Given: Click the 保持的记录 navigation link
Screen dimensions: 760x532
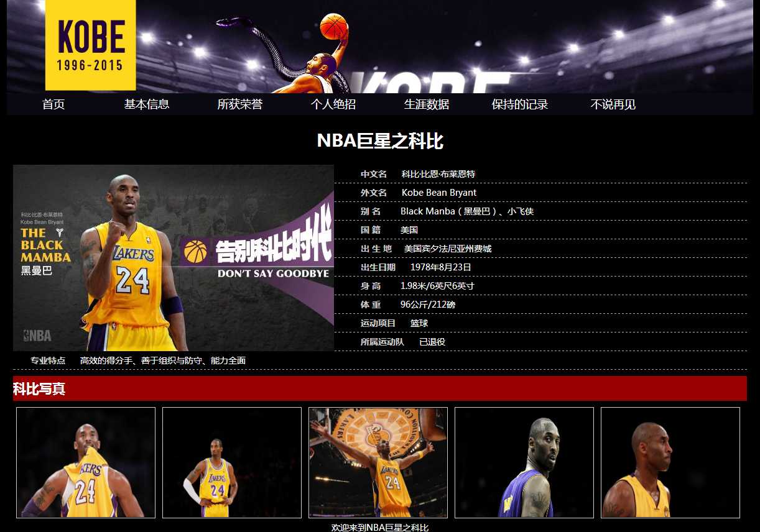Looking at the screenshot, I should pyautogui.click(x=520, y=104).
